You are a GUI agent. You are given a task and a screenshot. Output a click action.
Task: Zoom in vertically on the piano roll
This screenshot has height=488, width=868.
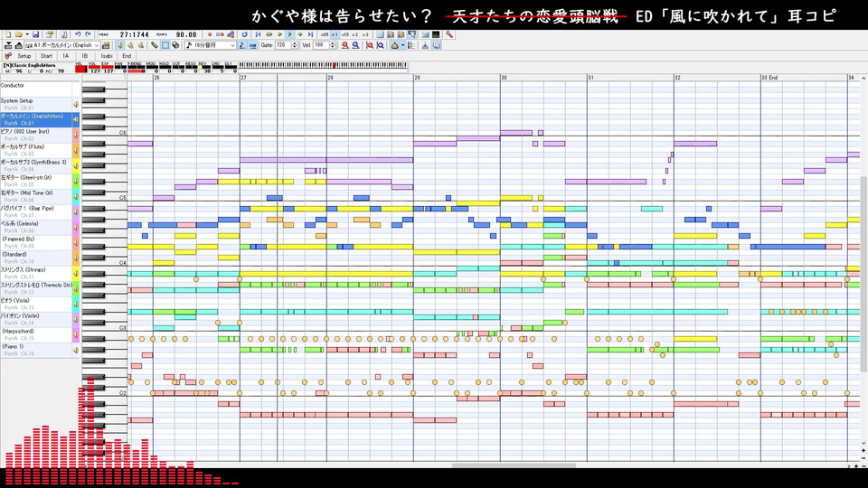370,45
